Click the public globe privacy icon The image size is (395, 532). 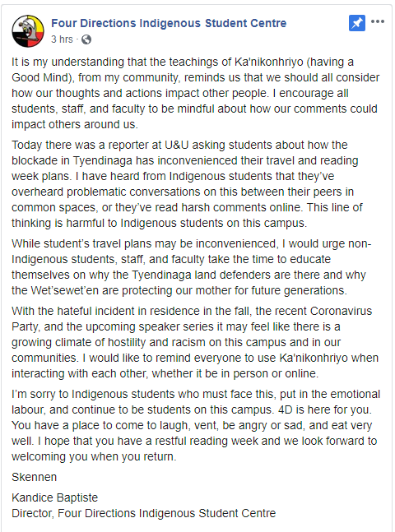click(x=86, y=39)
